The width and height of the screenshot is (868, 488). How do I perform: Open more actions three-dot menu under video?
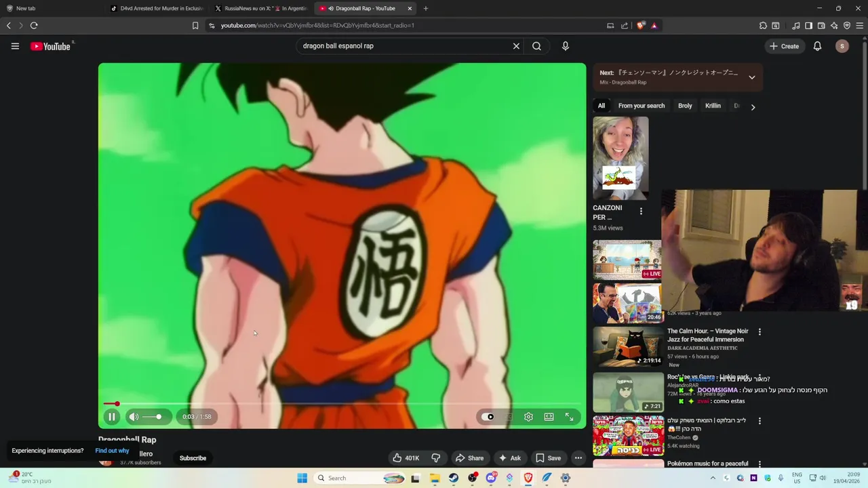tap(578, 458)
